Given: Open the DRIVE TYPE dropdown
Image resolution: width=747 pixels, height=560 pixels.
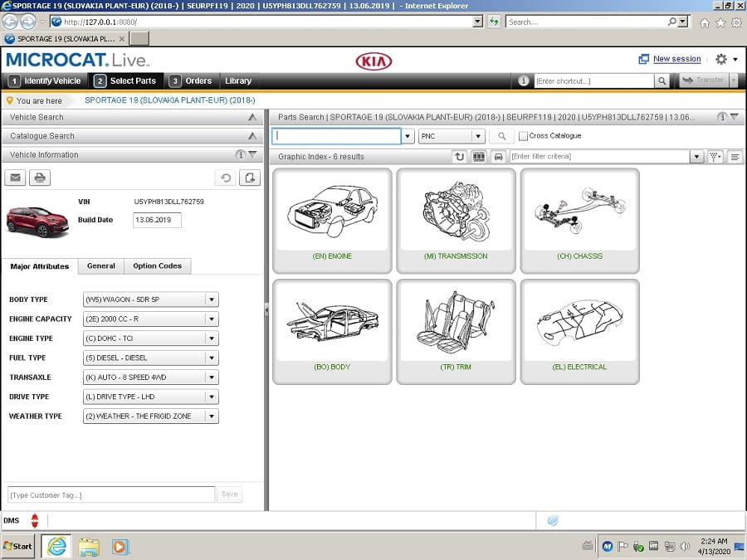Looking at the screenshot, I should (150, 397).
